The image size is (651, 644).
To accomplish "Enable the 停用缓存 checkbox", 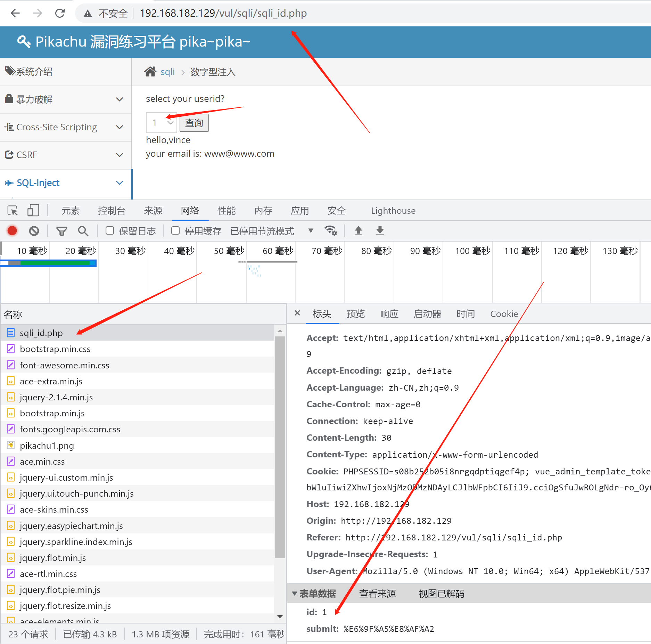I will [175, 231].
